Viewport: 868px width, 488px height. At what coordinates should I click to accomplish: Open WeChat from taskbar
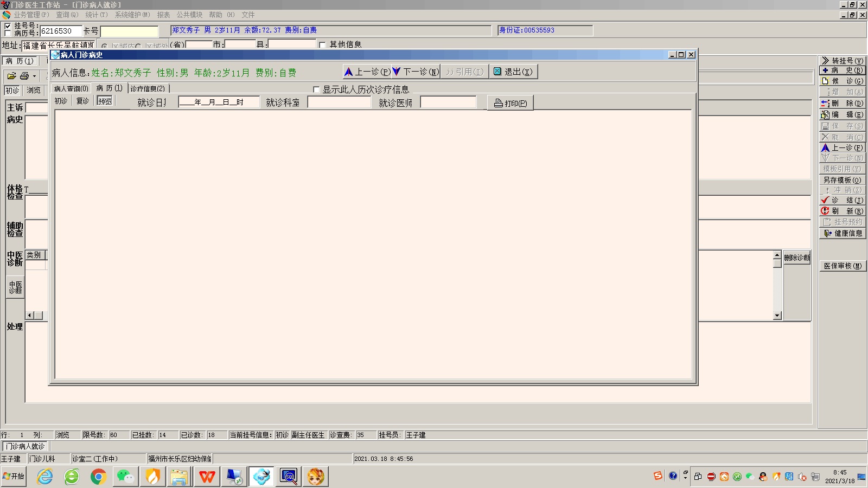(x=126, y=477)
